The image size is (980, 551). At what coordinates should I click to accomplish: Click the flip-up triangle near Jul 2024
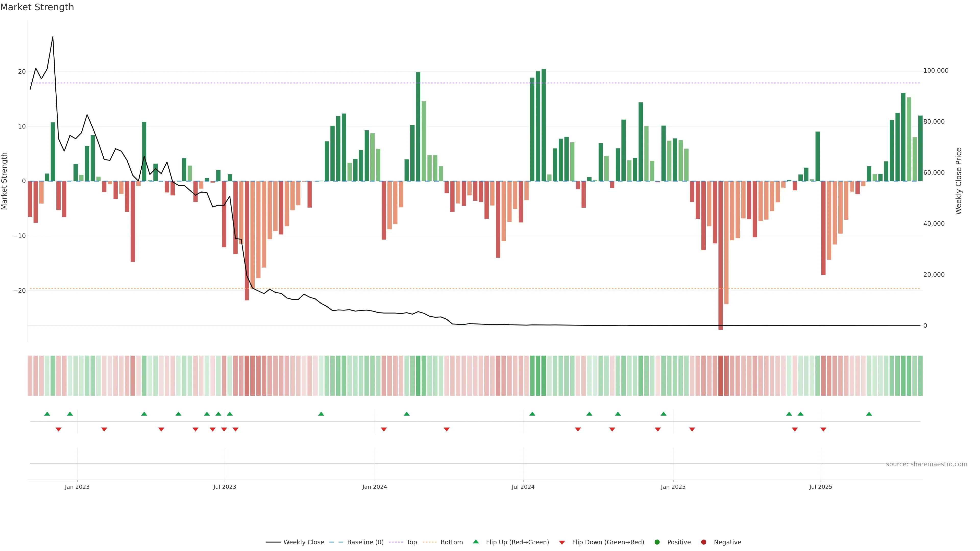(532, 414)
